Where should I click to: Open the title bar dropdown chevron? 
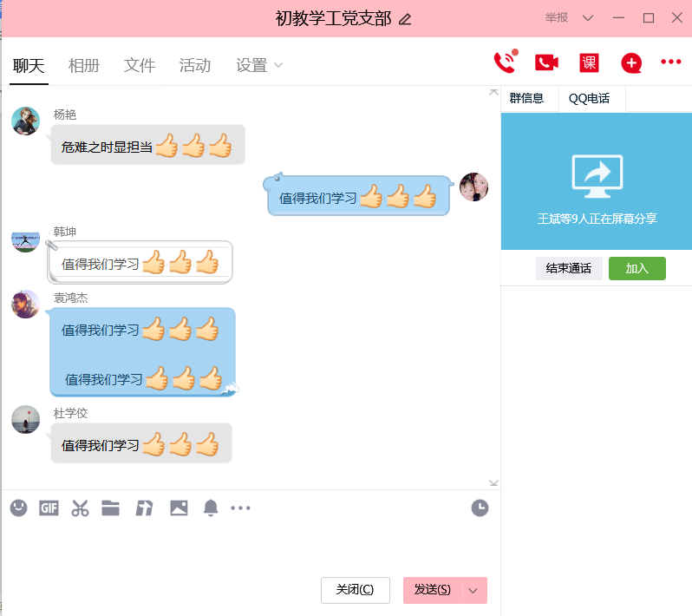[588, 18]
